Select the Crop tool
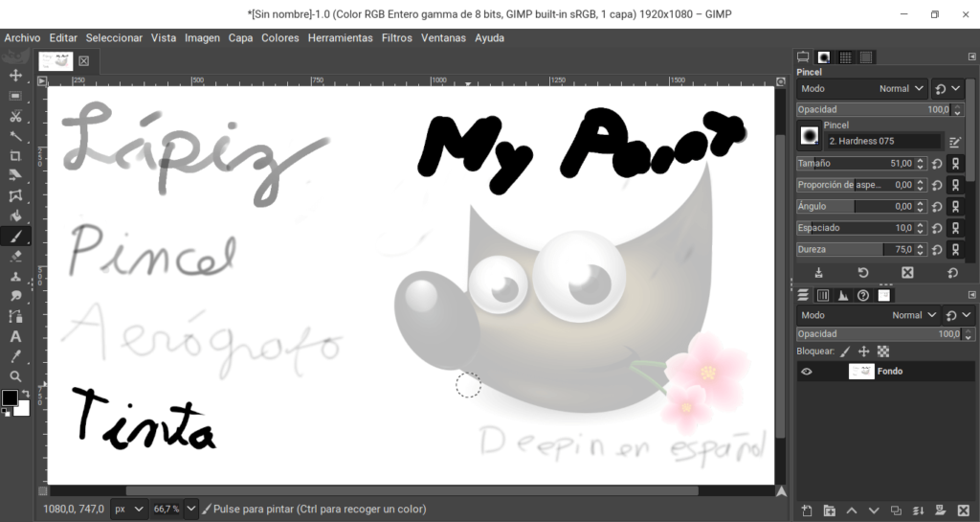The height and width of the screenshot is (522, 980). [15, 156]
